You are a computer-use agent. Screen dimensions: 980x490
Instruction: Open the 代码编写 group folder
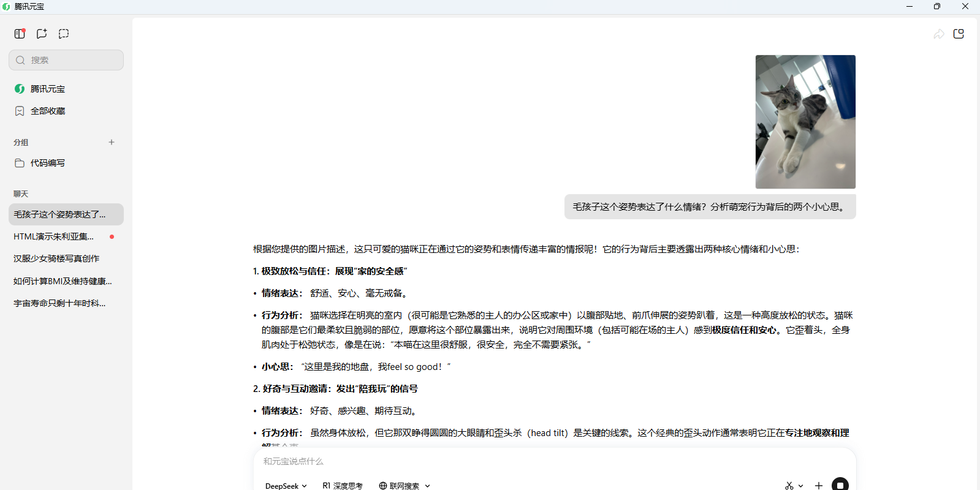(48, 163)
